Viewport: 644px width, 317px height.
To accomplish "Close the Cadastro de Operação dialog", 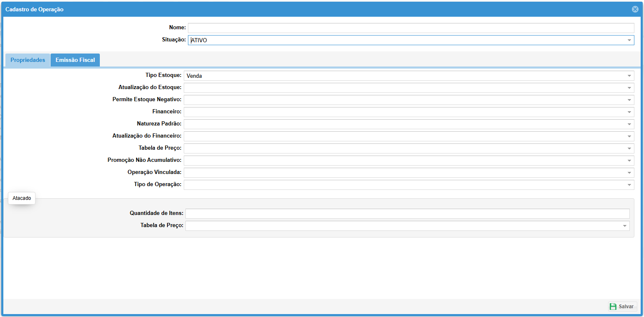I will point(635,9).
